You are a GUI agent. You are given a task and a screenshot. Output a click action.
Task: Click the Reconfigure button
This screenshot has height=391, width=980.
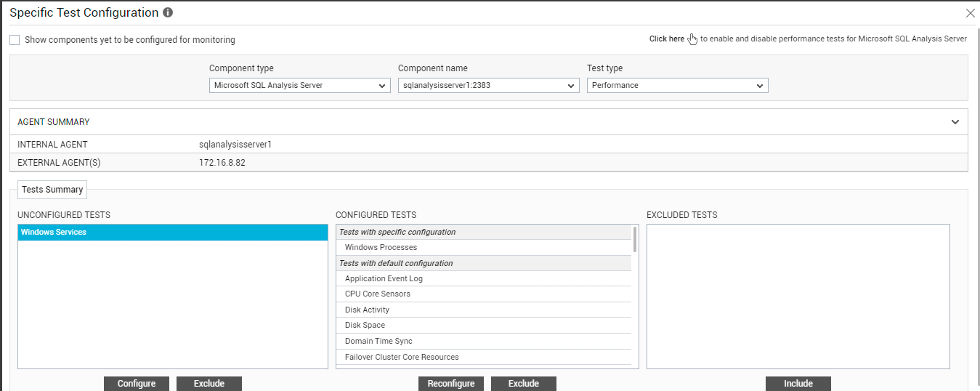[x=451, y=384]
